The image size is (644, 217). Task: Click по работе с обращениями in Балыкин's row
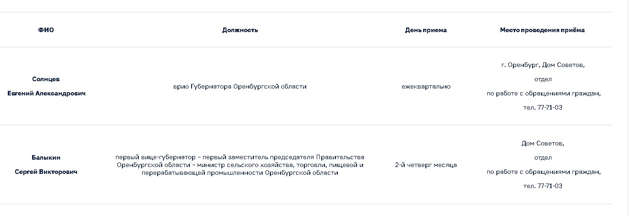click(x=543, y=172)
